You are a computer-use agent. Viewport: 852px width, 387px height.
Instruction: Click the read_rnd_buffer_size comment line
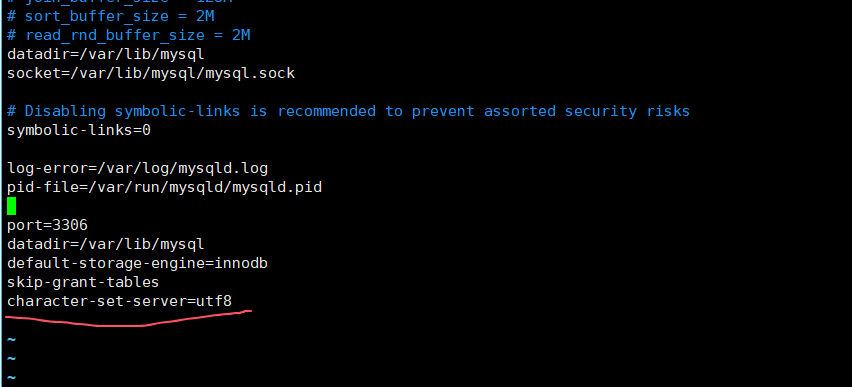point(129,35)
